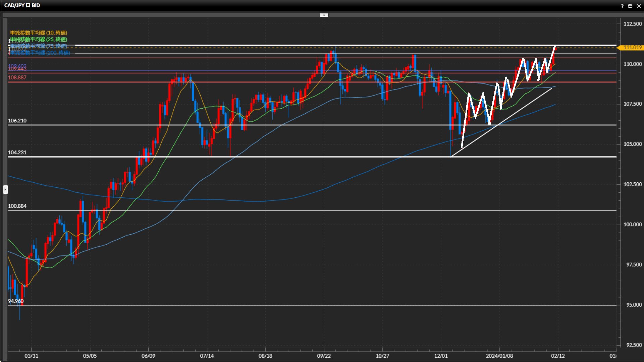The width and height of the screenshot is (644, 362).
Task: Click the 2024/01/08 date axis label
Action: coord(499,356)
